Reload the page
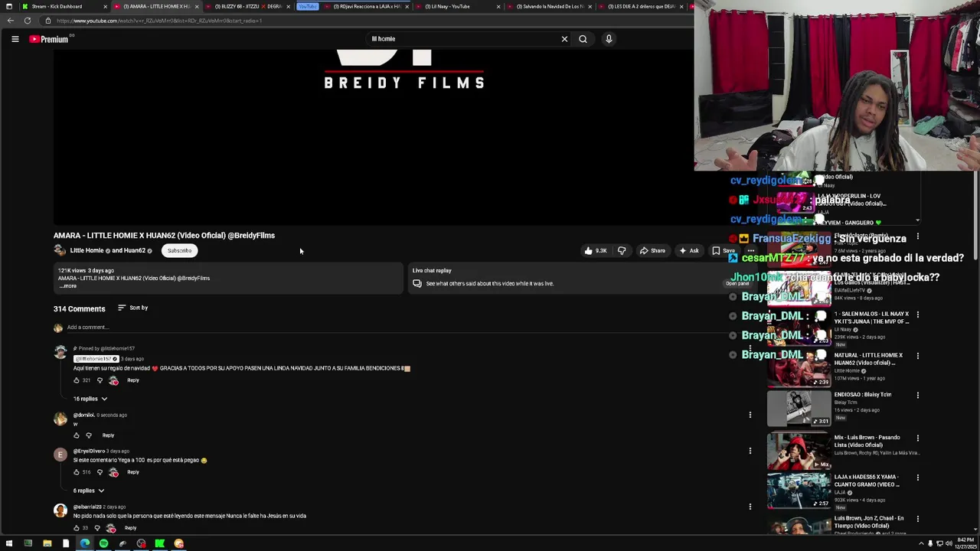This screenshot has width=980, height=551. [28, 21]
